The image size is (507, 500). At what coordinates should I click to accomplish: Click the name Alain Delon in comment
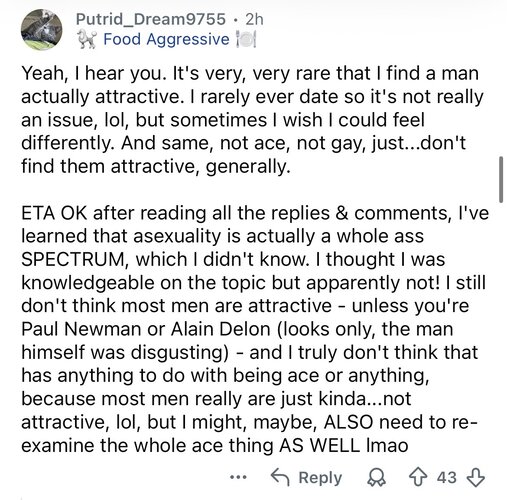(x=220, y=329)
